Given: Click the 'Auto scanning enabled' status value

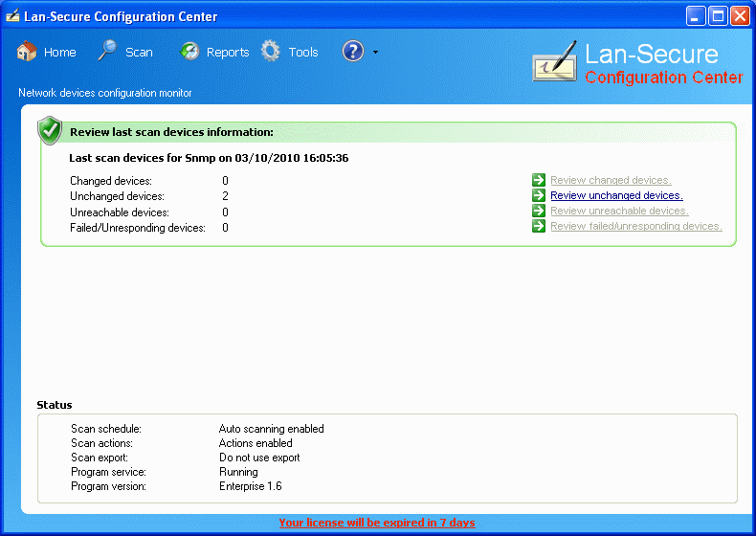Looking at the screenshot, I should coord(272,429).
